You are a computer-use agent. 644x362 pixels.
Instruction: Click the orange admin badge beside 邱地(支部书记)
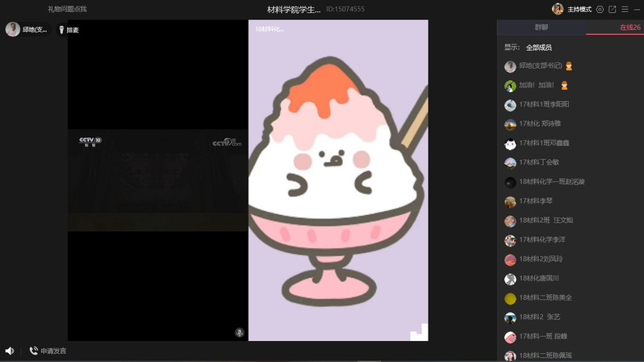coord(569,66)
